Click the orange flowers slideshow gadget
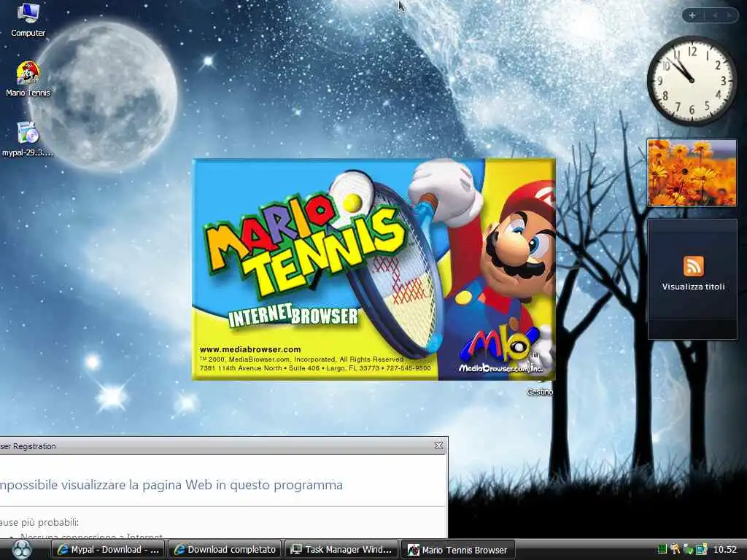The image size is (747, 560). pyautogui.click(x=692, y=173)
